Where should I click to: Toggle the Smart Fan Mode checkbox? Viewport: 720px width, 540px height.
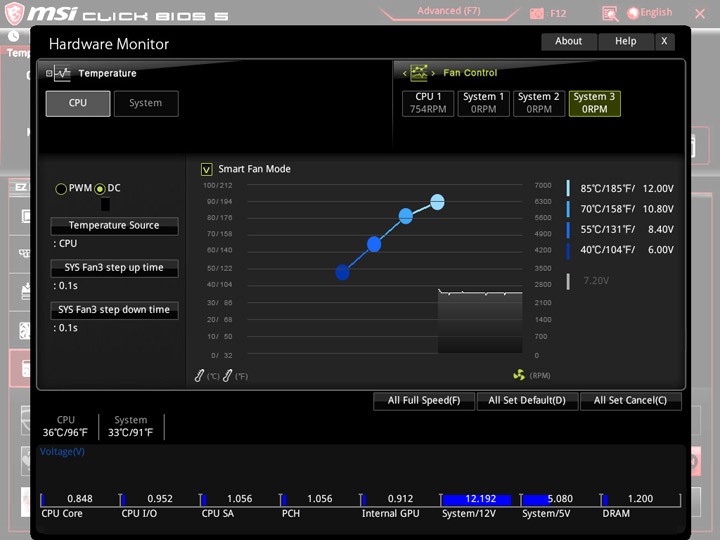pos(206,169)
